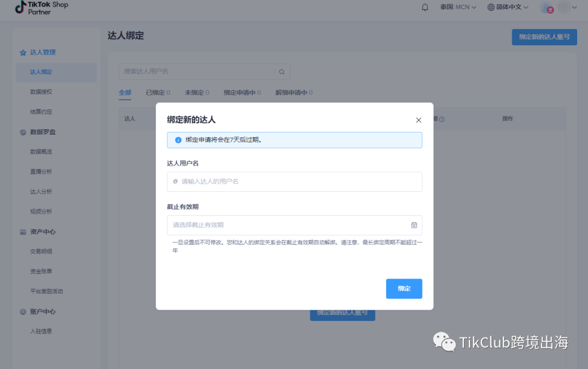Open 交易明细 in the sidebar
This screenshot has width=588, height=369.
(x=41, y=251)
